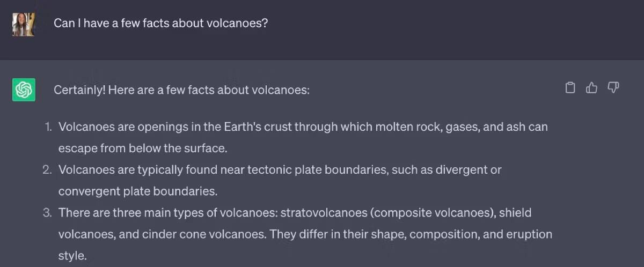Click the parenthetical "(composite volcanoes)"
This screenshot has height=267, width=644.
pyautogui.click(x=431, y=213)
